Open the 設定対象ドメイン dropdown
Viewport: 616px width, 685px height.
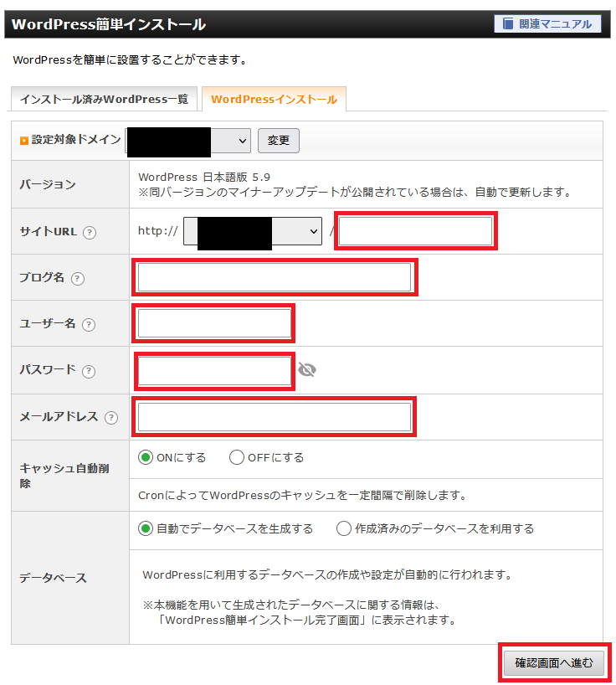pyautogui.click(x=188, y=141)
